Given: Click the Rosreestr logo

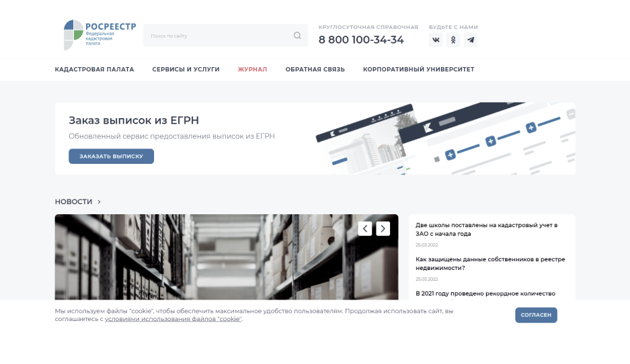Looking at the screenshot, I should (100, 35).
